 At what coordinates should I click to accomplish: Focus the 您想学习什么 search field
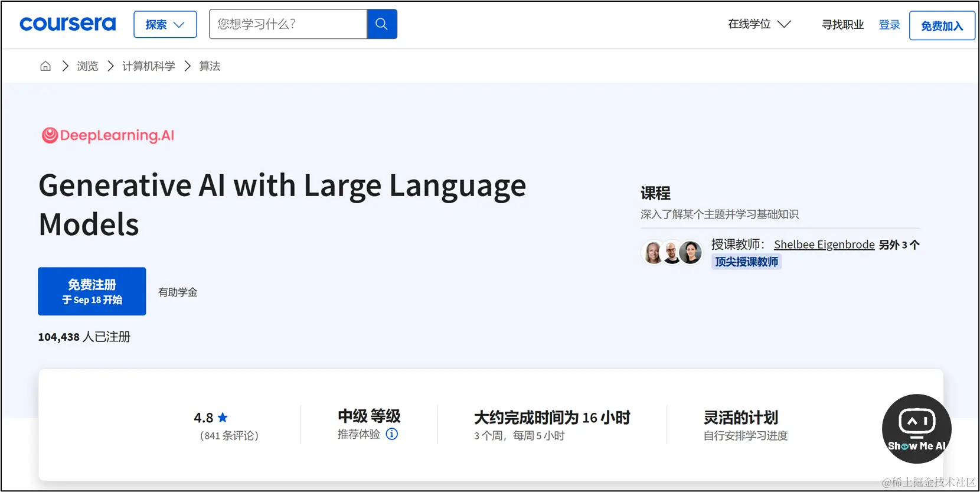(288, 24)
